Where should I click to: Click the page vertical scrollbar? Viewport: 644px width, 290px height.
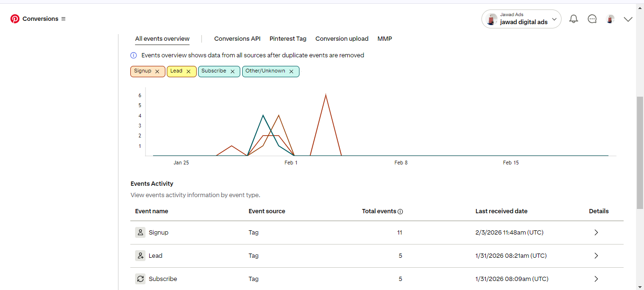pyautogui.click(x=640, y=152)
